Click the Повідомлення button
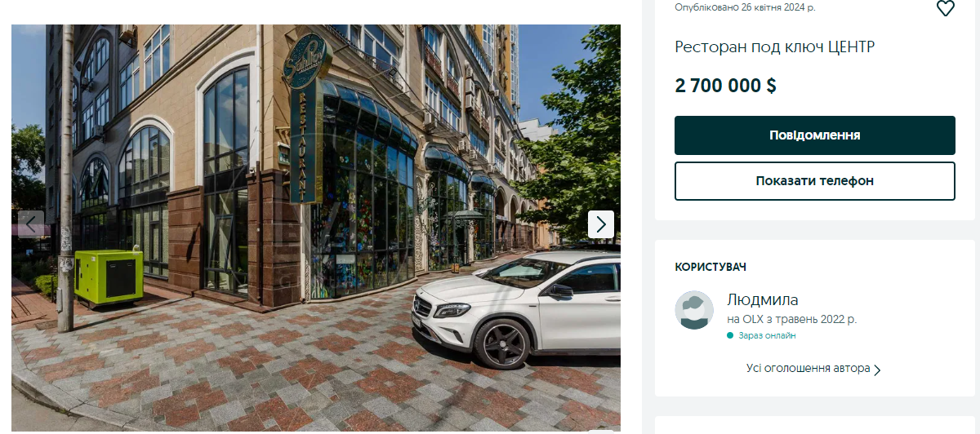The width and height of the screenshot is (980, 434). pos(815,135)
